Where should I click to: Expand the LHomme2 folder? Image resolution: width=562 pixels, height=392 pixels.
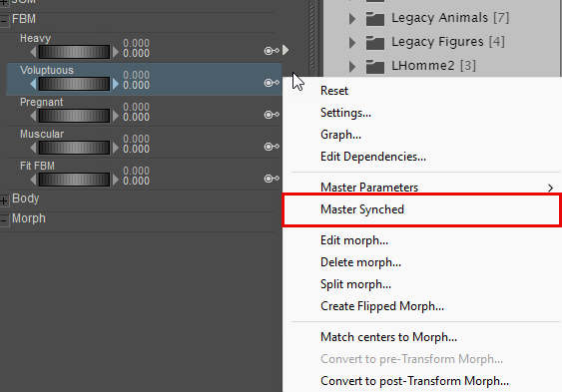click(352, 67)
